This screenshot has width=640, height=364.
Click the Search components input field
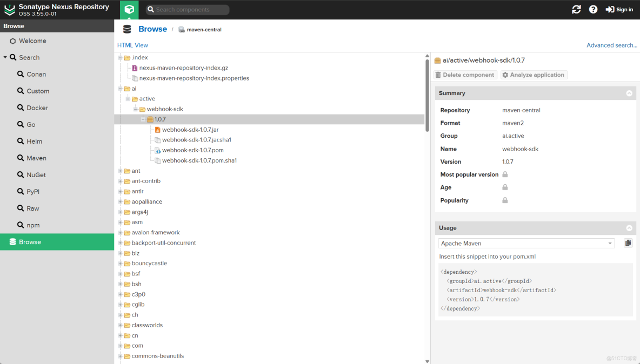[186, 9]
